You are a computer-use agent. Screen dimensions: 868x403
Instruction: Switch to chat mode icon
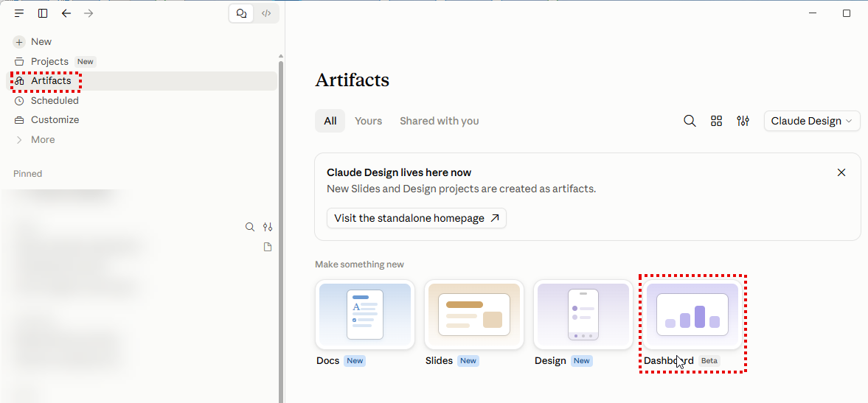(241, 13)
